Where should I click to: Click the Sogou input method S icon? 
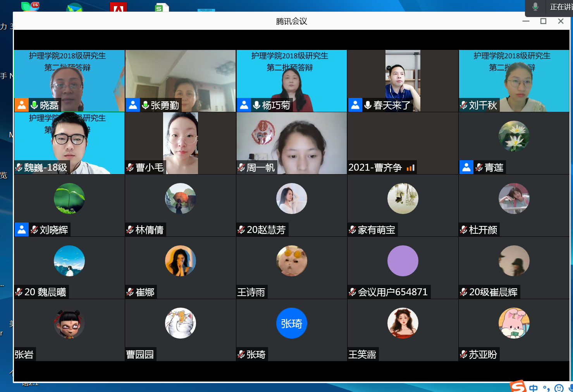(518, 386)
